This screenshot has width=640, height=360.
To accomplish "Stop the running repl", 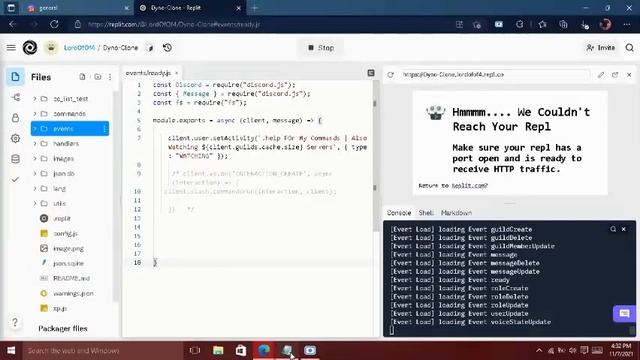I will 321,48.
